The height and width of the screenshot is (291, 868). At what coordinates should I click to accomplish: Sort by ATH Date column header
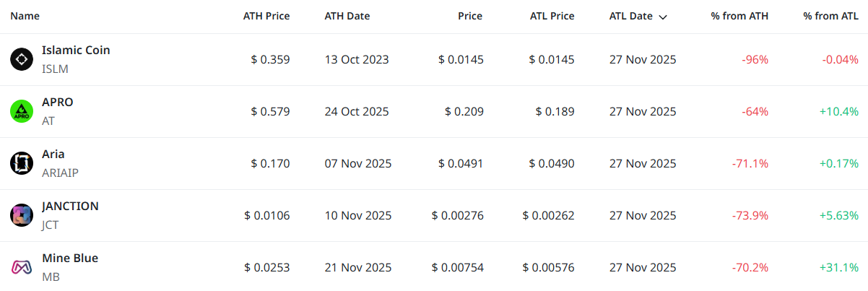pos(347,16)
